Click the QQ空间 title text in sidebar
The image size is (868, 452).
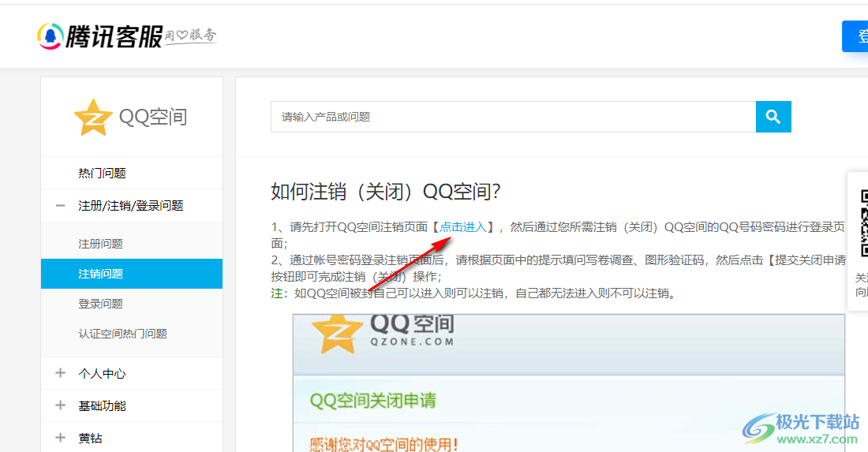pyautogui.click(x=153, y=118)
